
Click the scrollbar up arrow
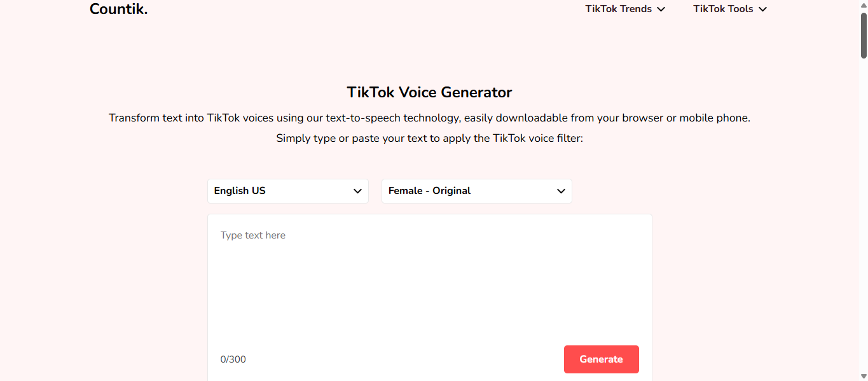click(863, 5)
